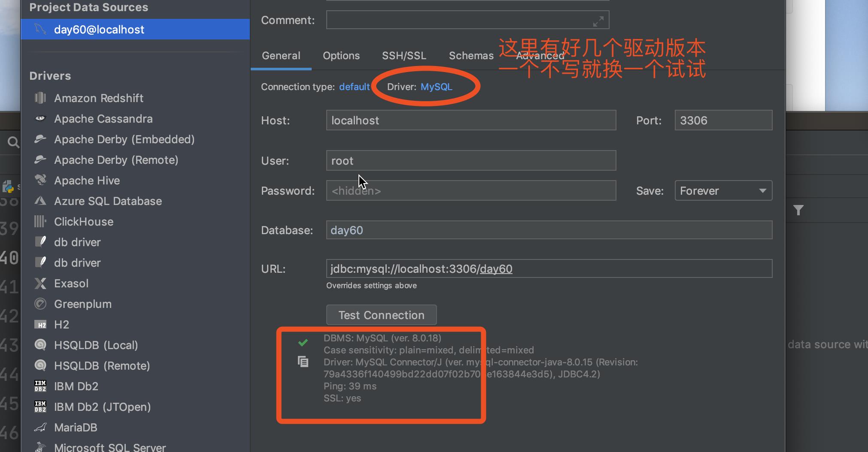Click the HSQLDB (Local) icon
The width and height of the screenshot is (868, 452).
(x=40, y=345)
